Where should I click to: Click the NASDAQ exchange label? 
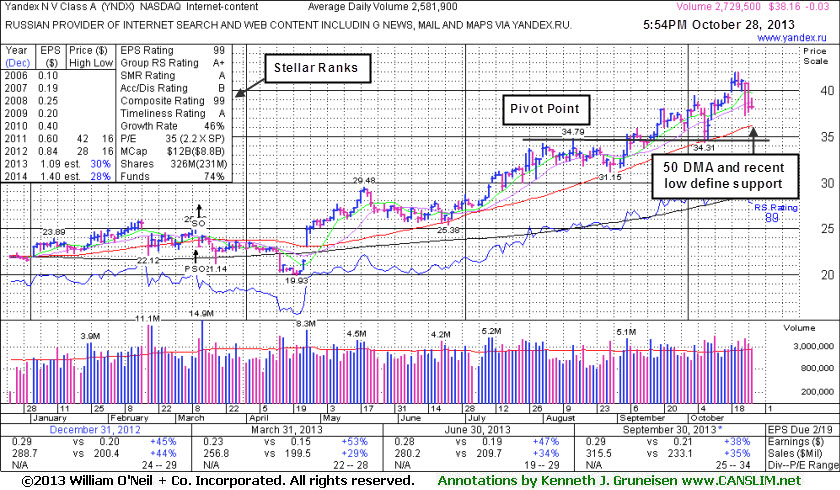[x=161, y=7]
